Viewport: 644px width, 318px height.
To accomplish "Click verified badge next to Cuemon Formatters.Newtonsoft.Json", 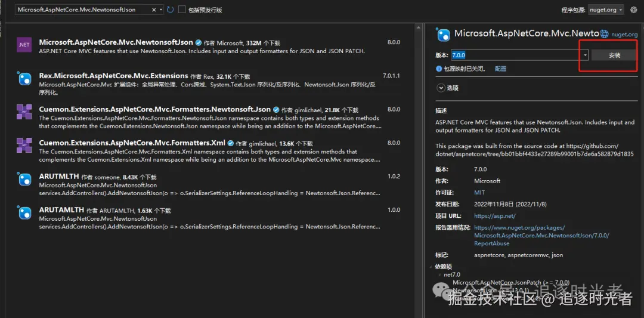I will [x=276, y=110].
